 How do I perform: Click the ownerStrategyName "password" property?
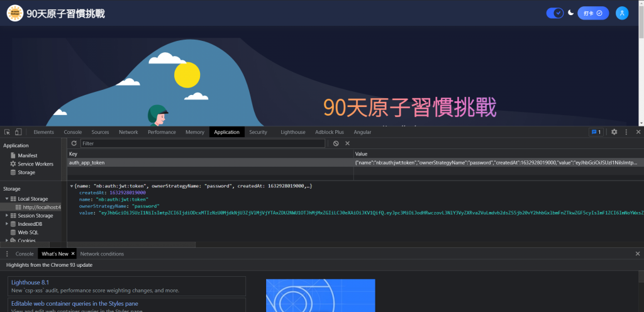[x=119, y=206]
